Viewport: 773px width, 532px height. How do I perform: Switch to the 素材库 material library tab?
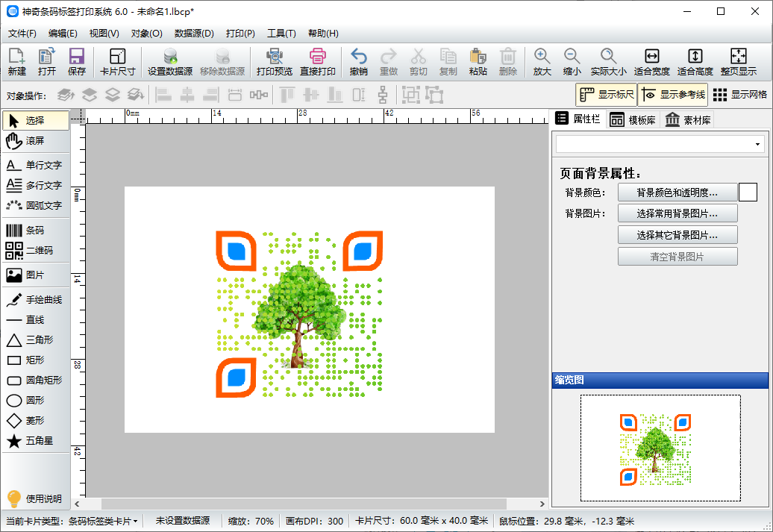[688, 120]
